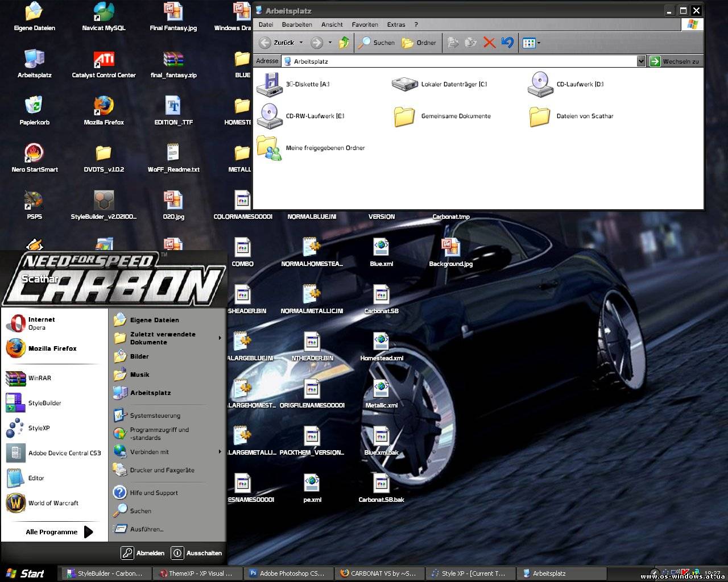
Task: Switch to Adobe Photoshop CS taskbar button
Action: point(289,573)
